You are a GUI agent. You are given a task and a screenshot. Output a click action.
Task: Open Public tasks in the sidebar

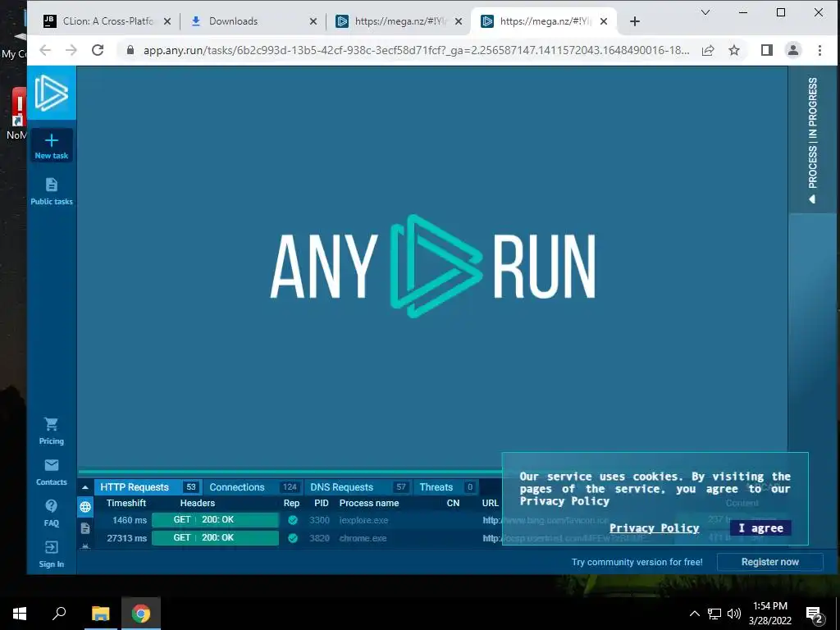[x=52, y=191]
